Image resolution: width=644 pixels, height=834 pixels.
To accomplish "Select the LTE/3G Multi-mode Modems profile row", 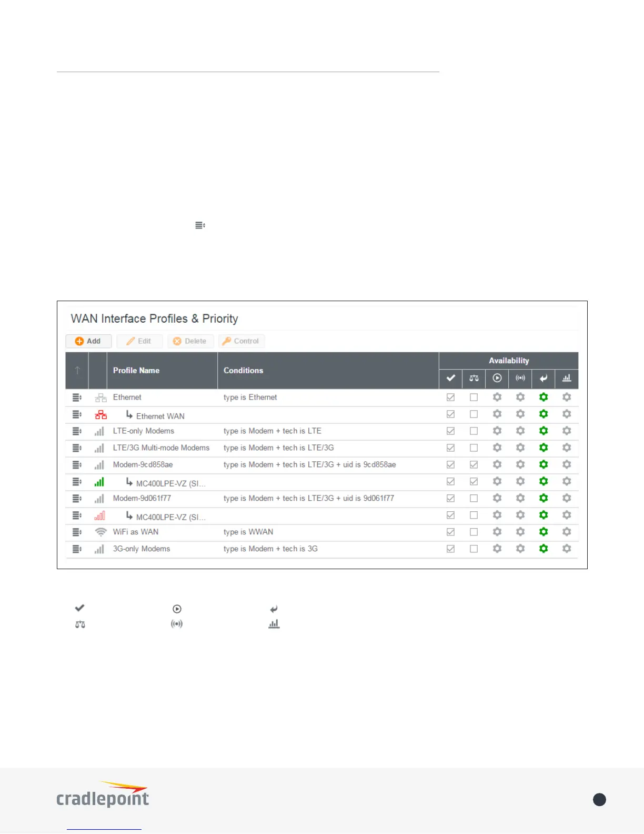I will pyautogui.click(x=322, y=448).
